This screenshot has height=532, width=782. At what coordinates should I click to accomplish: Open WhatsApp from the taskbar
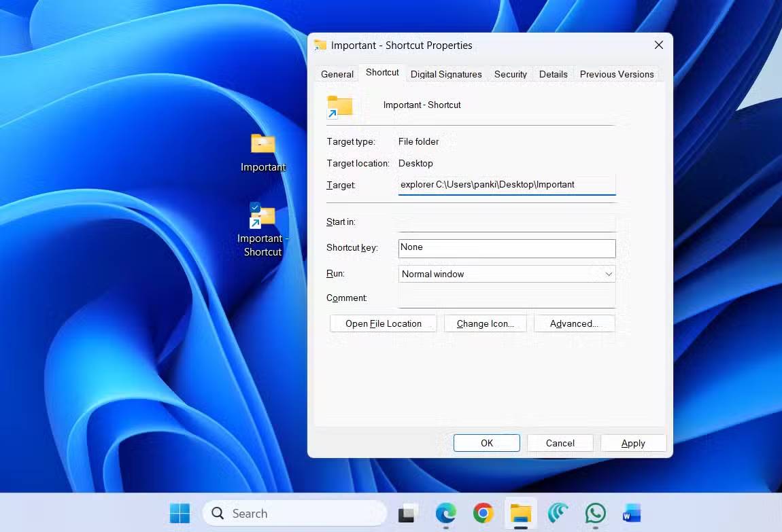[595, 513]
